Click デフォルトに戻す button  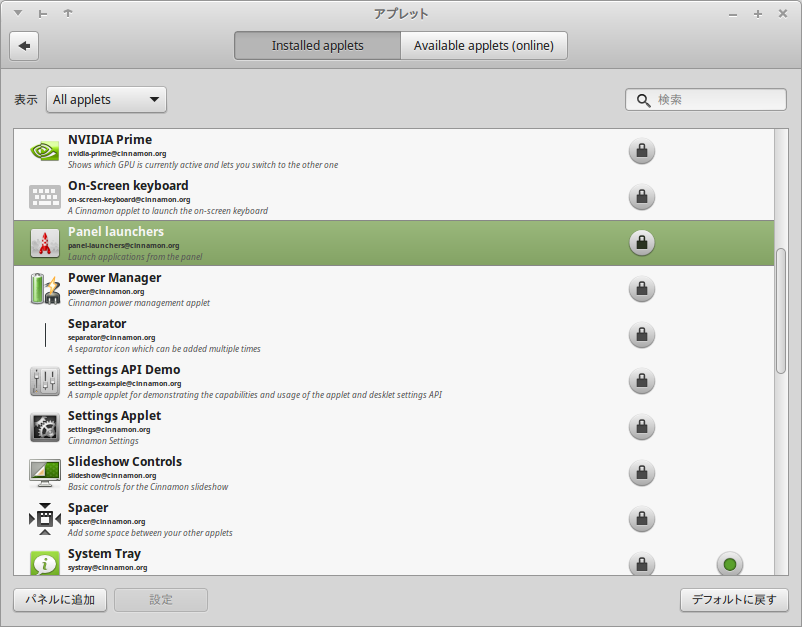[734, 600]
